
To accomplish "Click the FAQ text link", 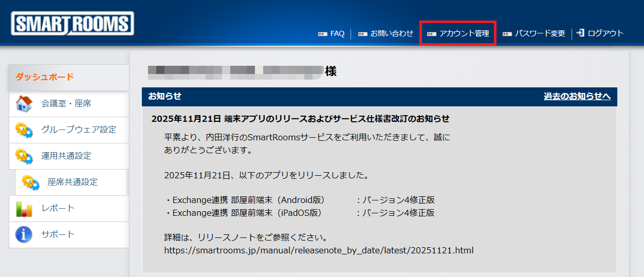I will pyautogui.click(x=337, y=33).
